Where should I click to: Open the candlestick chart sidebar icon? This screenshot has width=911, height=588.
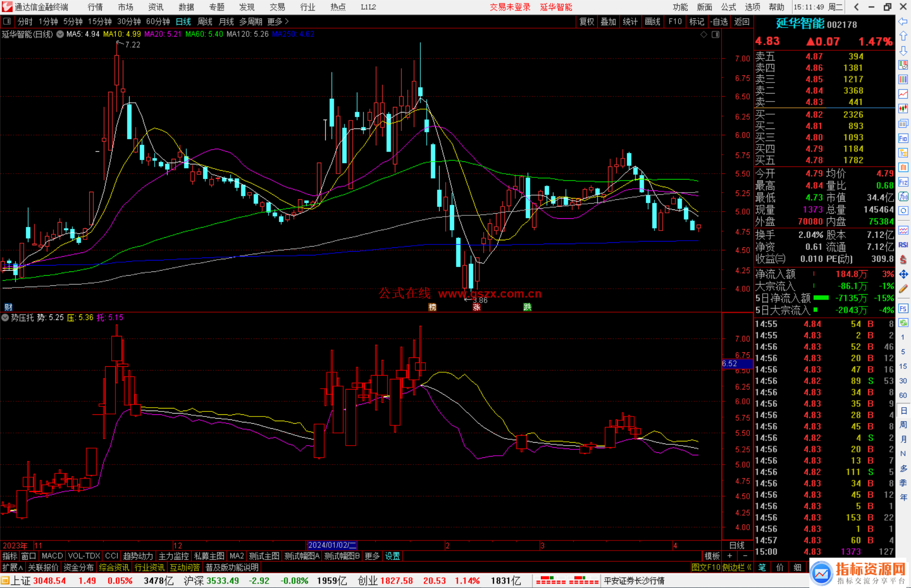pos(903,108)
